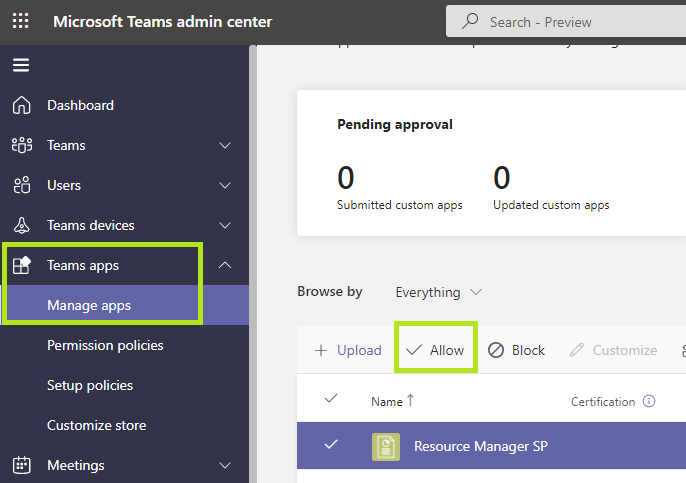Click the Resource Manager SP app icon
Screen dimensions: 686x483
(x=386, y=447)
